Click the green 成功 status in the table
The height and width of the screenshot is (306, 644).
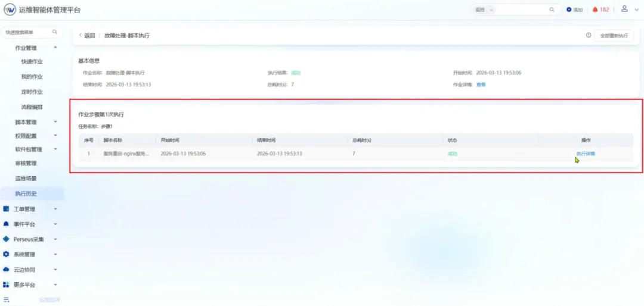452,154
